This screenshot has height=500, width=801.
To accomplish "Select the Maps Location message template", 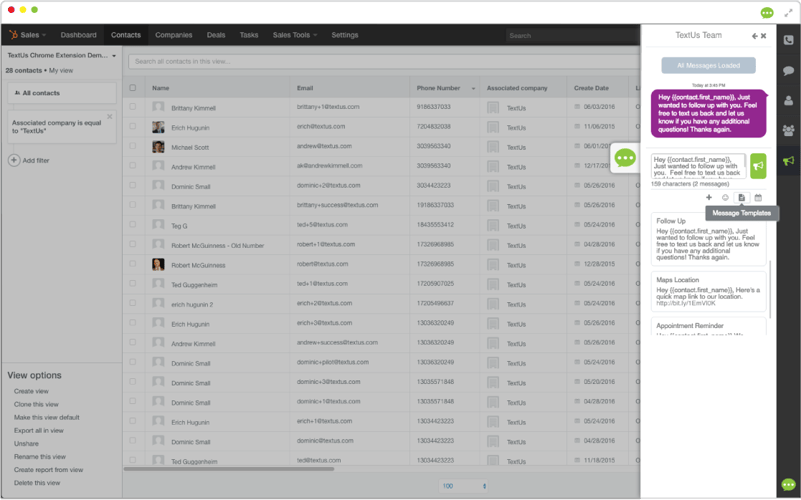I will pyautogui.click(x=708, y=292).
